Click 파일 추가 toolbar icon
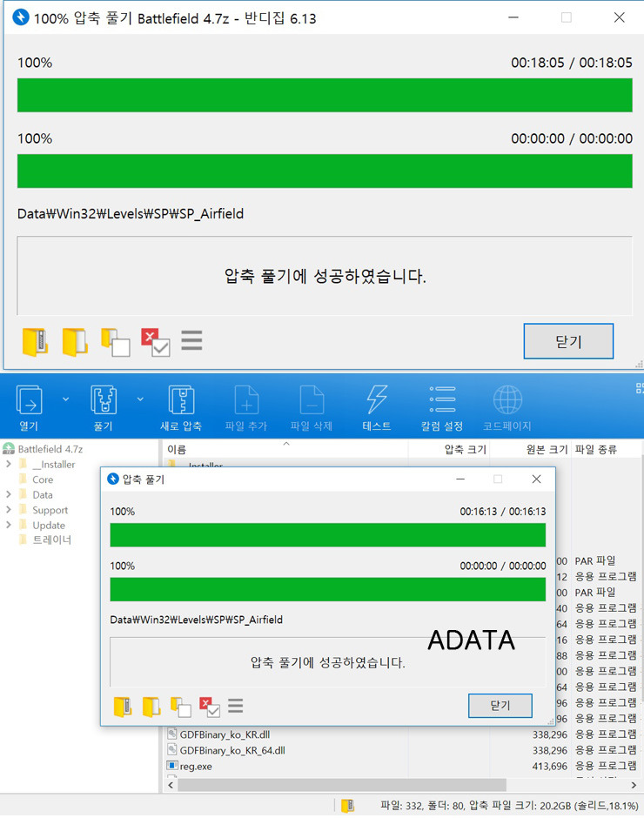This screenshot has height=818, width=644. coord(246,408)
